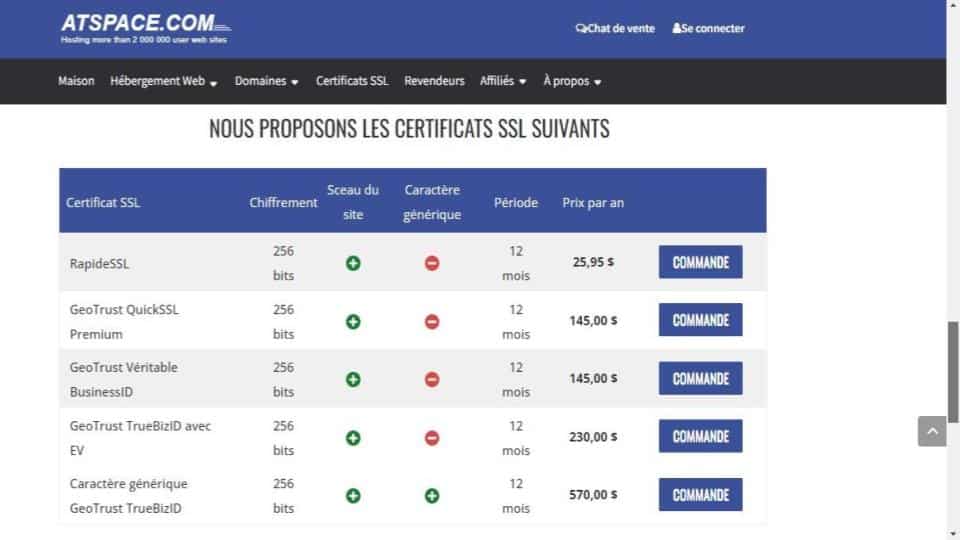Click red minus icon in QuickSSL Premium row
The height and width of the screenshot is (540, 960).
click(432, 321)
